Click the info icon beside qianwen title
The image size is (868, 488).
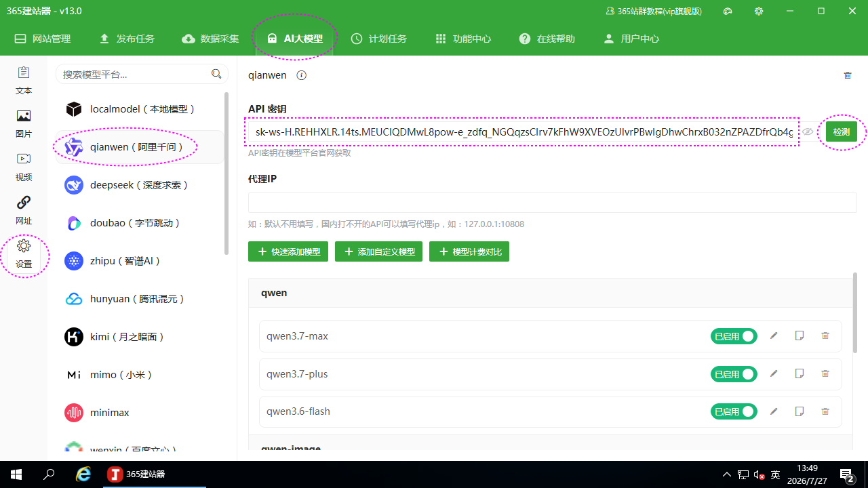(302, 75)
